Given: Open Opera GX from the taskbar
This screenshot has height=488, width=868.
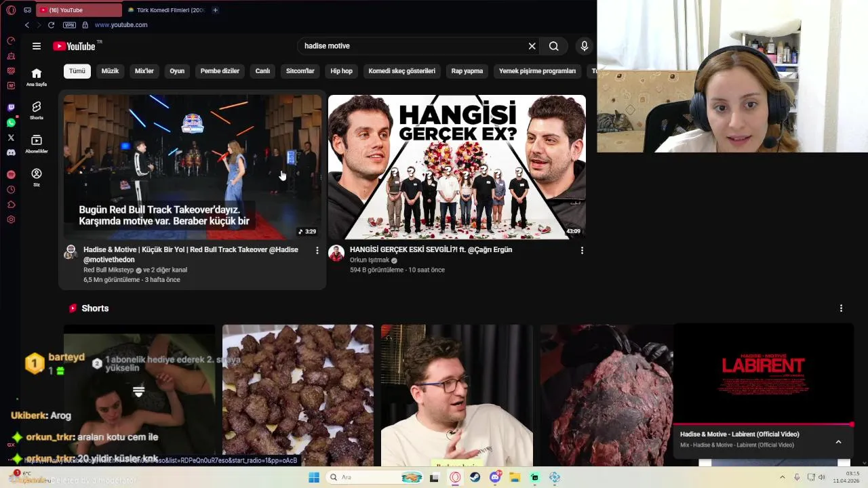Looking at the screenshot, I should click(x=455, y=477).
